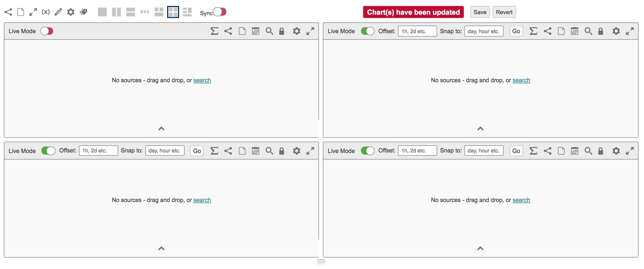The width and height of the screenshot is (644, 269).
Task: Open the calendar in bottom-right chart
Action: tap(575, 151)
